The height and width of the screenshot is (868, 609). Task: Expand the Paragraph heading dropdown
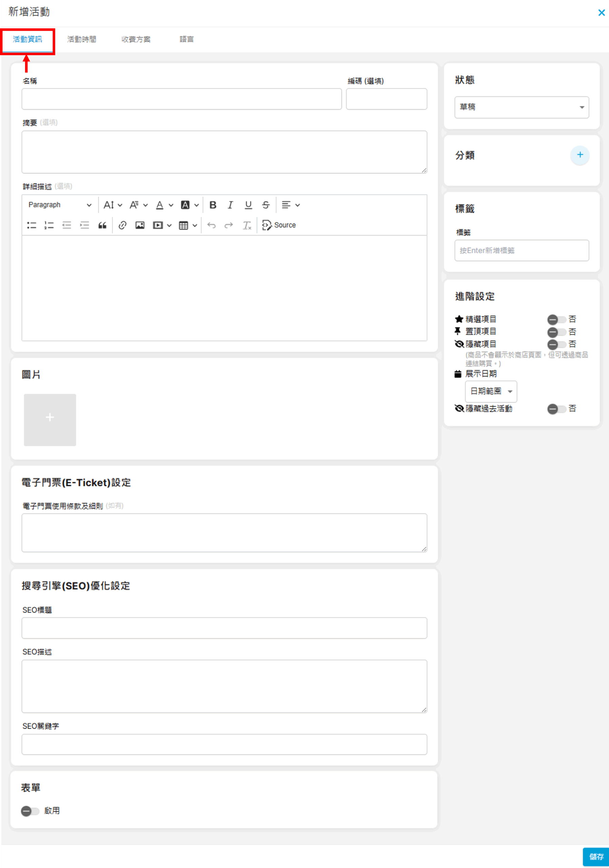pos(60,205)
